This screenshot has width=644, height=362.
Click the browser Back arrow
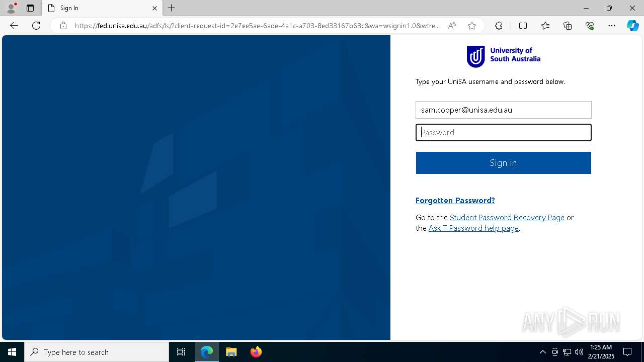(x=14, y=26)
